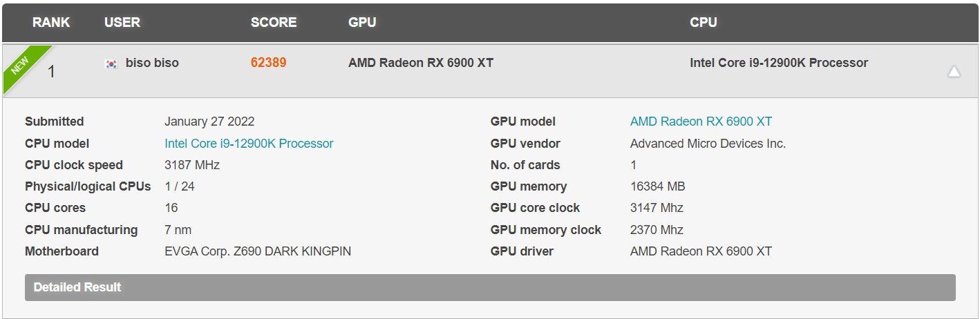Click the CPU column header
Screen dimensions: 980x319
pos(704,22)
